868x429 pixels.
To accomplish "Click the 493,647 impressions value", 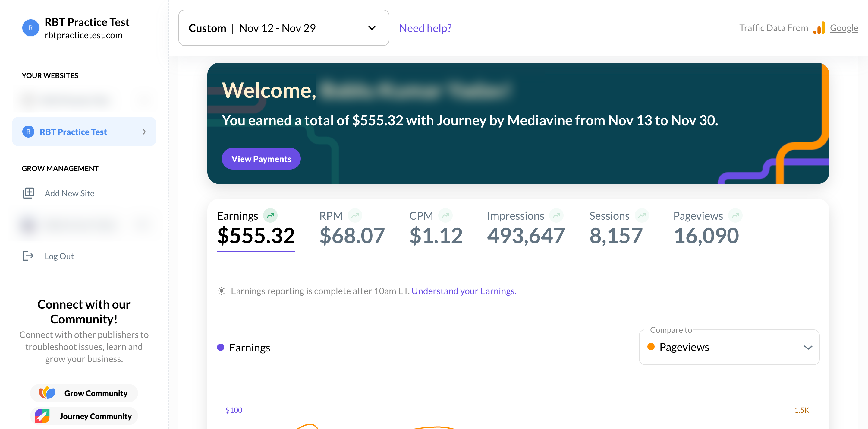I will 526,235.
